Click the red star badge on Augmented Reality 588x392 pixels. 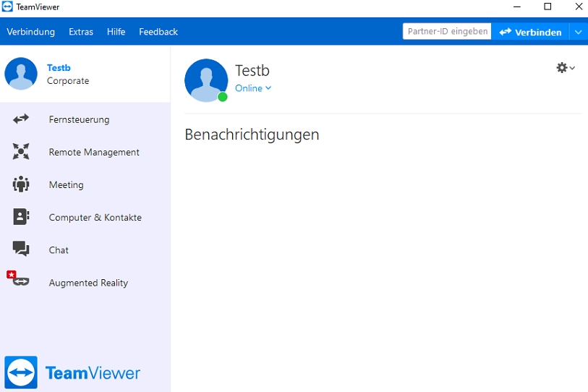[12, 275]
